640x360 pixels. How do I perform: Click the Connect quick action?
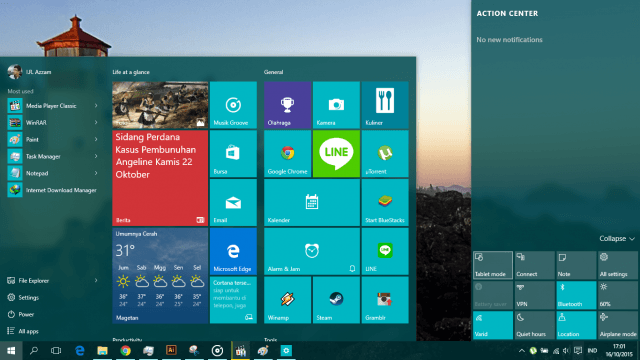click(x=534, y=265)
